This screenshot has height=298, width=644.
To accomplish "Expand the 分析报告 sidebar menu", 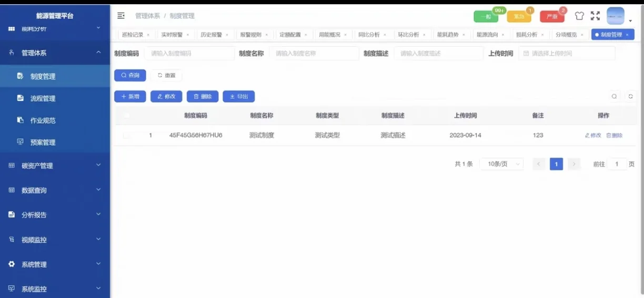I will tap(55, 215).
